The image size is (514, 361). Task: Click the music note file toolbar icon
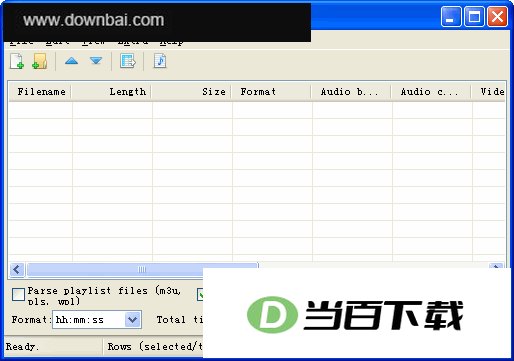160,61
